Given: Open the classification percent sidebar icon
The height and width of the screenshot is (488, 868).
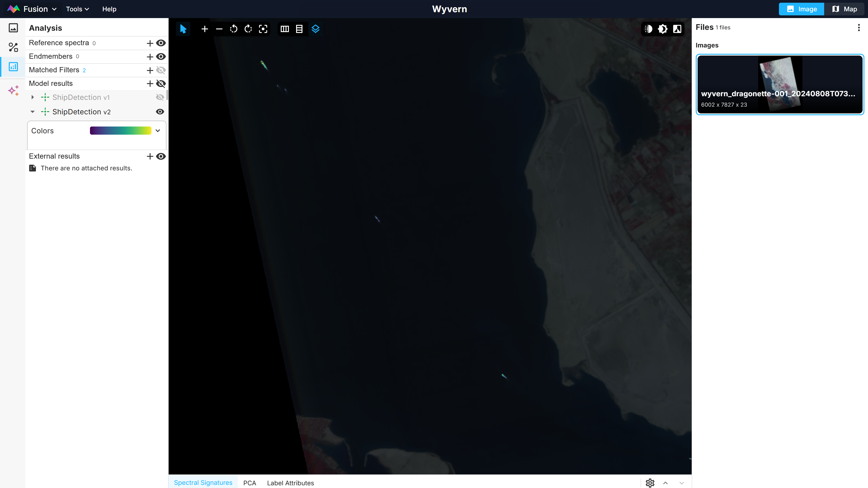Looking at the screenshot, I should click(x=13, y=47).
